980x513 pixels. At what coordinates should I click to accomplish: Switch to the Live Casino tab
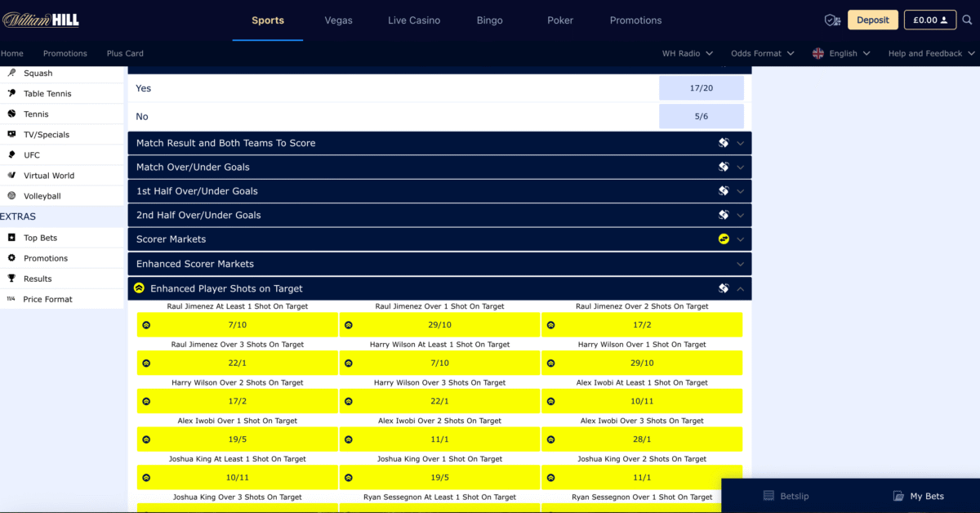click(414, 20)
